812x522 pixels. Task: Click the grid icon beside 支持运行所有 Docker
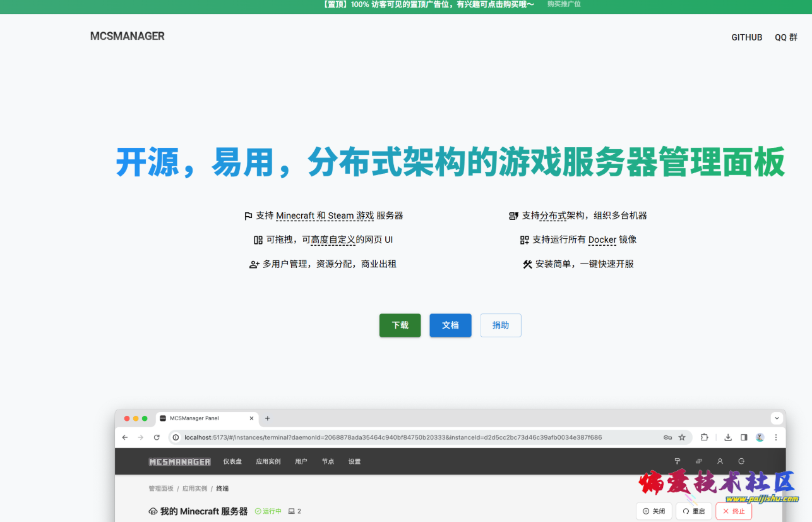[x=524, y=240]
